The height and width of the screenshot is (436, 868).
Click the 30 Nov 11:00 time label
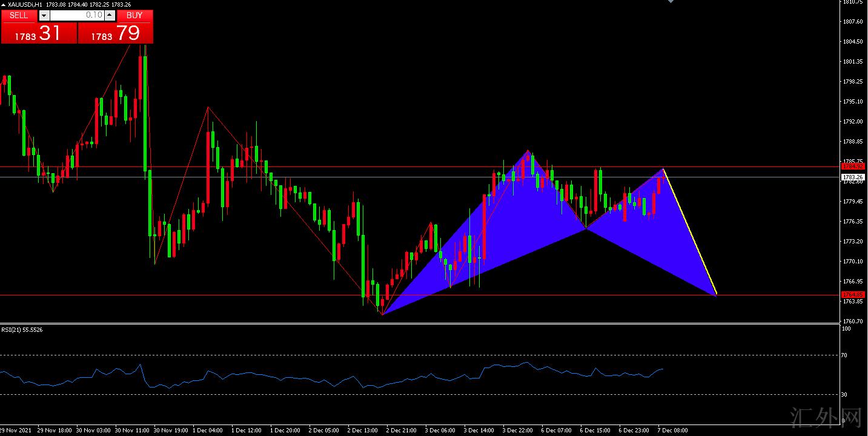(133, 431)
